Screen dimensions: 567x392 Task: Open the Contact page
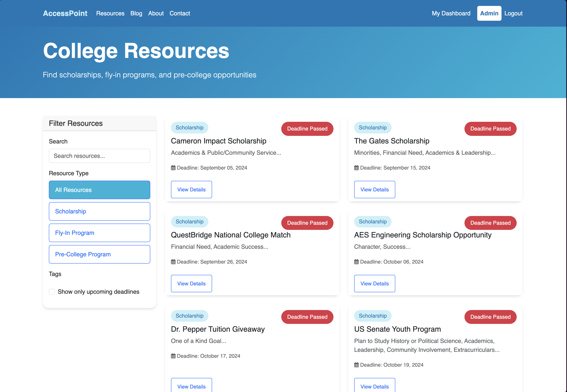180,13
